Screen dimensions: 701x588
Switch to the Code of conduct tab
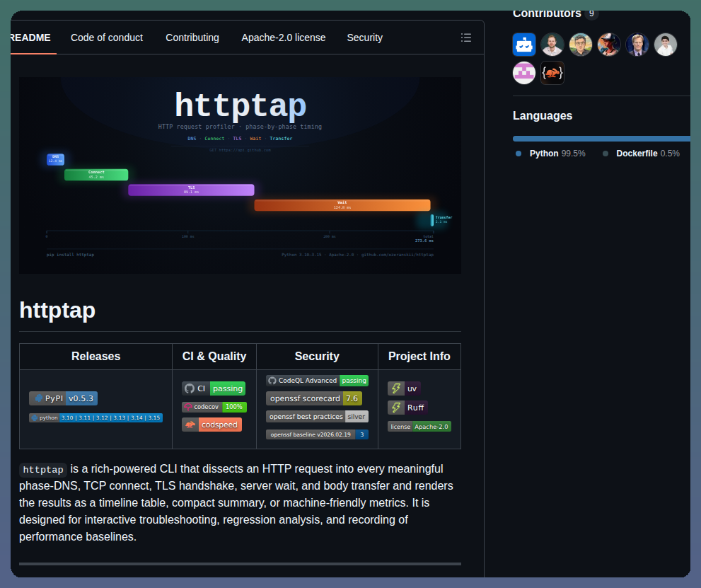pos(107,38)
